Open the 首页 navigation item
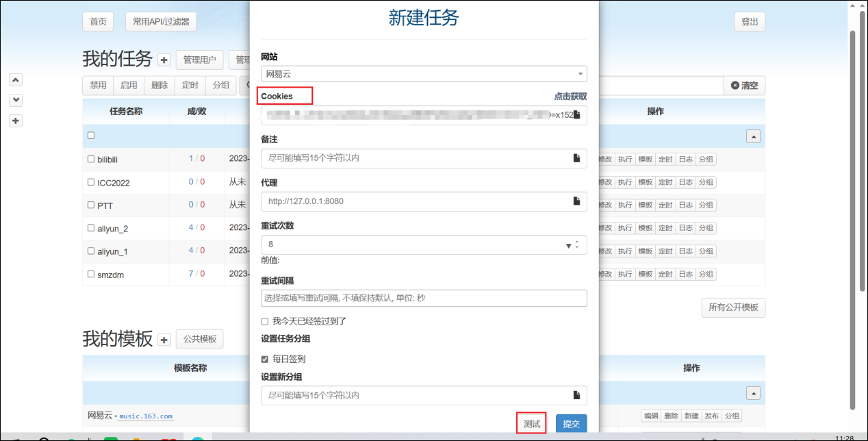The image size is (868, 441). click(98, 22)
